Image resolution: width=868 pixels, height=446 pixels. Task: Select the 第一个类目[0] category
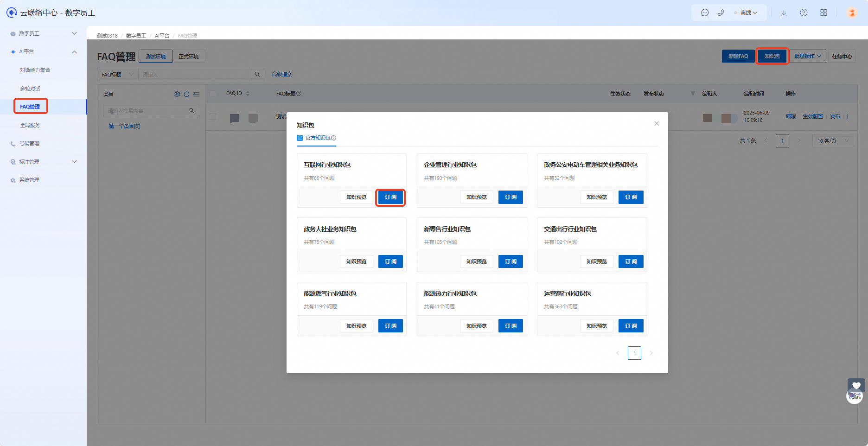(124, 126)
